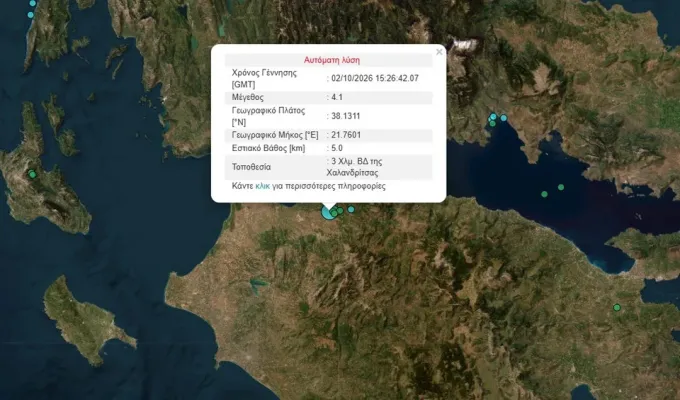Click the longitude value 21.7601
Screen dimensions: 680x400
pos(346,135)
